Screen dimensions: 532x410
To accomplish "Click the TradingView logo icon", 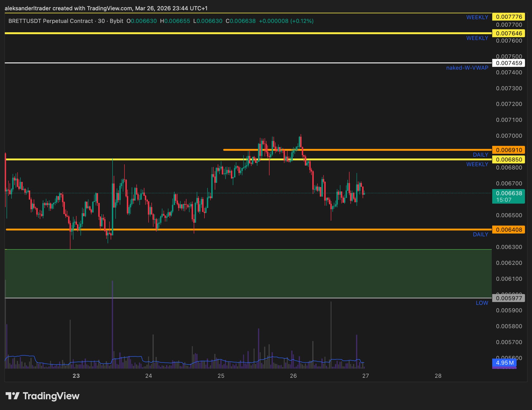I will [x=12, y=396].
